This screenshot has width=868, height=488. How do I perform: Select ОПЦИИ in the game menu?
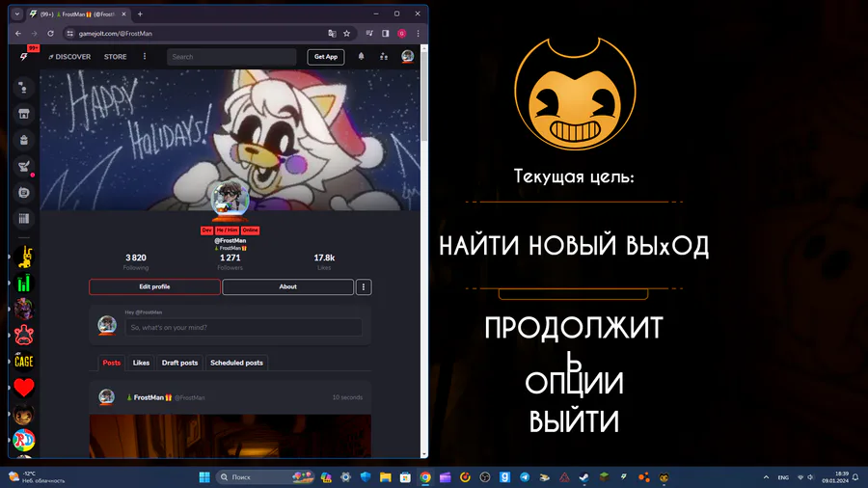[574, 383]
